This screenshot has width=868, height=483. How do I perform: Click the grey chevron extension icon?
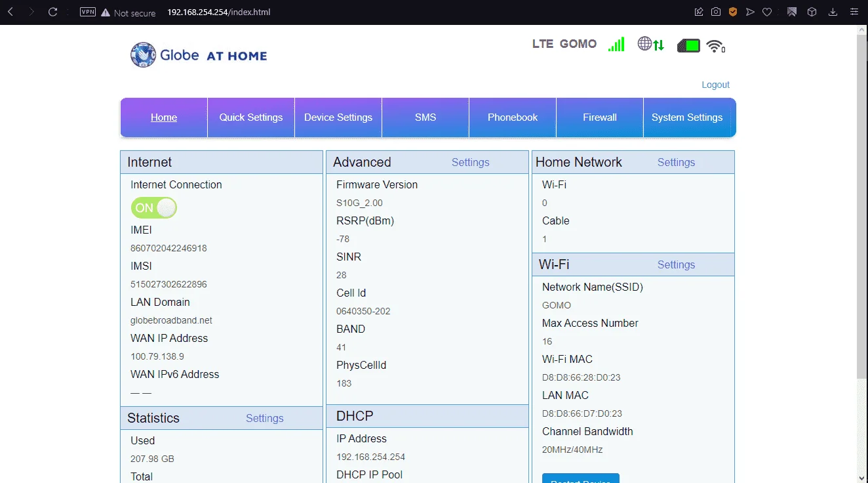coord(792,12)
